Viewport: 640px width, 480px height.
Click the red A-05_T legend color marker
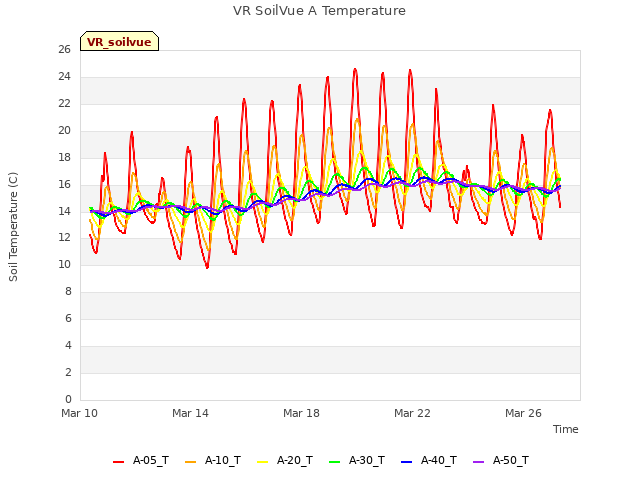[118, 462]
